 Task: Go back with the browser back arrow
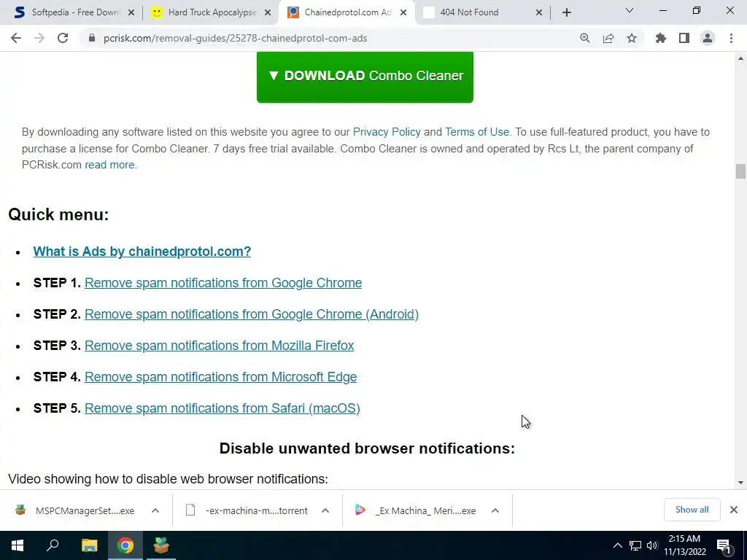coord(16,38)
